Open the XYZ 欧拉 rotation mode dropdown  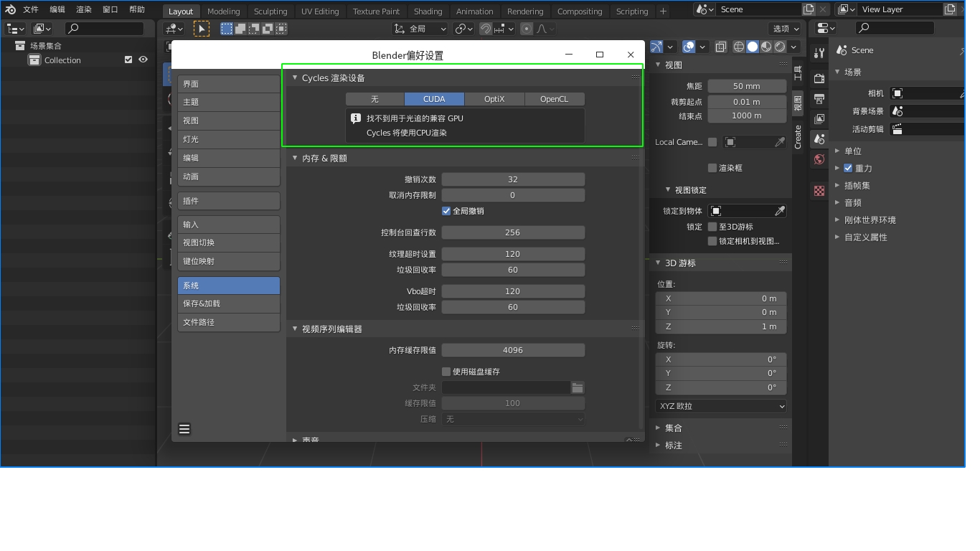point(721,406)
